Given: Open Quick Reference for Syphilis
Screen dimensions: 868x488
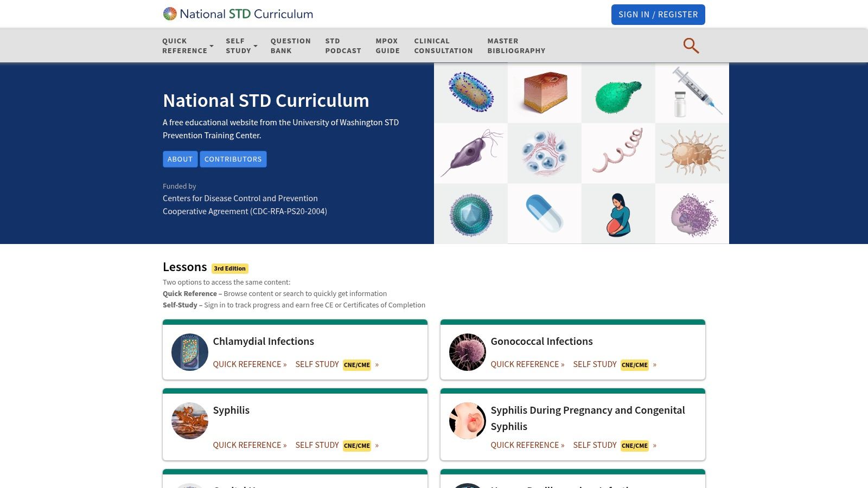Looking at the screenshot, I should 250,445.
